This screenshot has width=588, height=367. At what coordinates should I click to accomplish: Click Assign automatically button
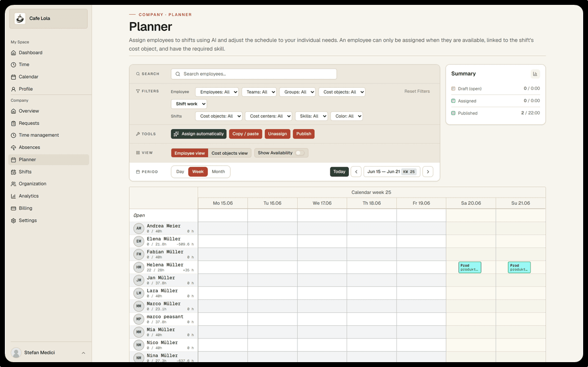click(x=199, y=134)
